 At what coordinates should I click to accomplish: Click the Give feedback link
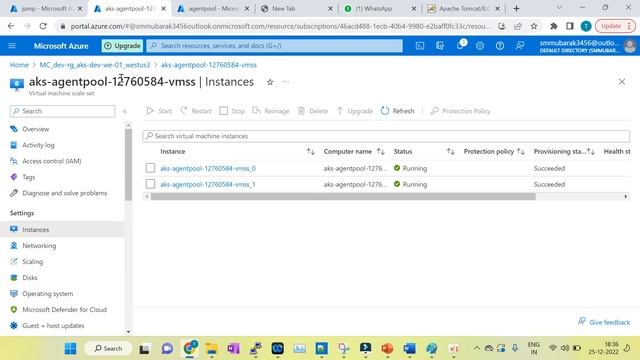click(604, 322)
